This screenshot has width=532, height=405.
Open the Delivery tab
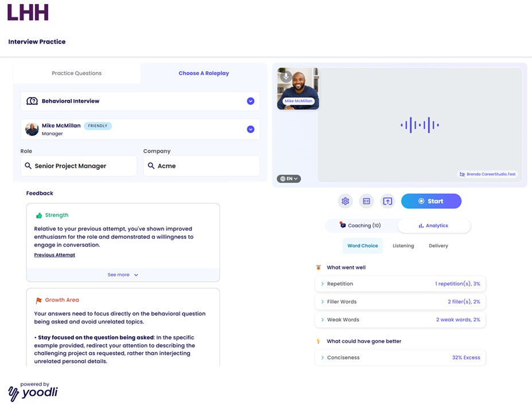click(438, 246)
